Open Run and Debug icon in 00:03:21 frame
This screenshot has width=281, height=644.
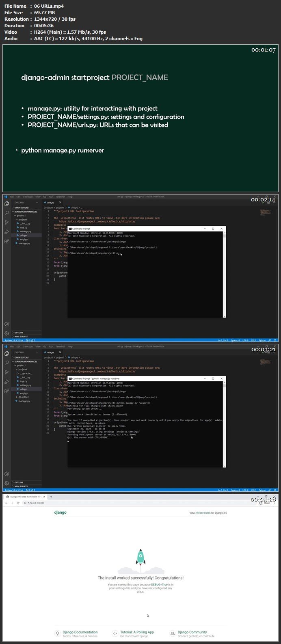[x=6, y=381]
